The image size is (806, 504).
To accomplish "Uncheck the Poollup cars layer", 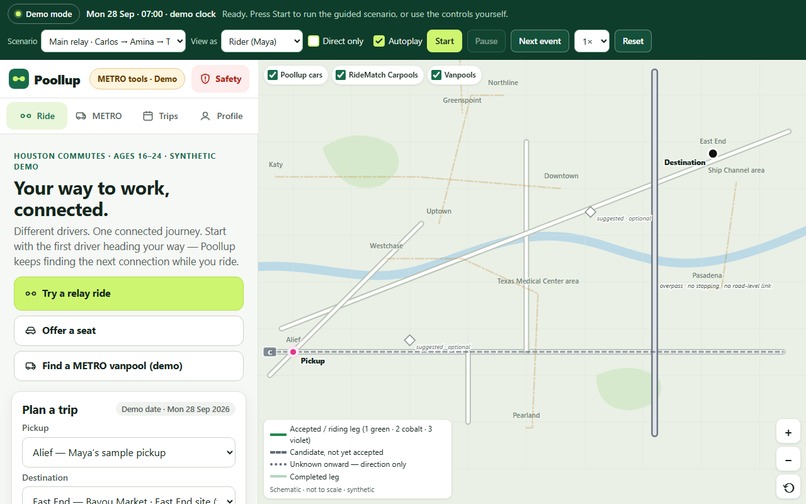I will click(x=273, y=75).
